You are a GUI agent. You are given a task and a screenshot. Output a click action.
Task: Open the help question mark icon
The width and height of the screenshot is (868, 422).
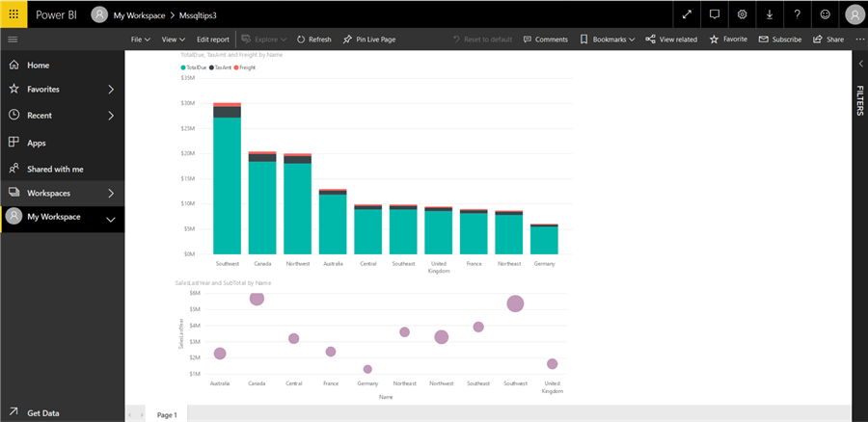point(798,14)
